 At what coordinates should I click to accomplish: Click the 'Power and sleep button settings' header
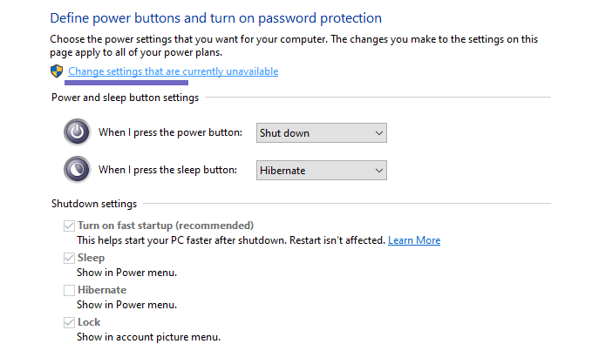(125, 97)
